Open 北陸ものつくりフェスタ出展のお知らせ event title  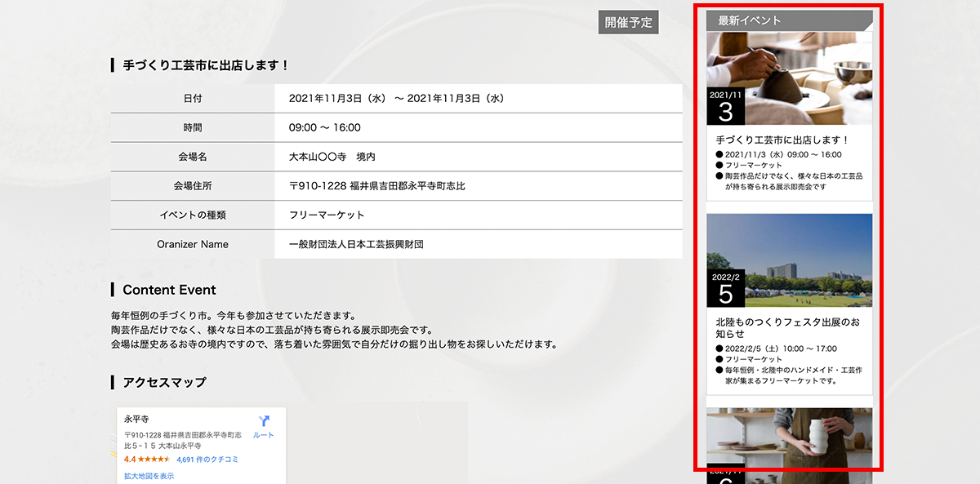(x=787, y=327)
